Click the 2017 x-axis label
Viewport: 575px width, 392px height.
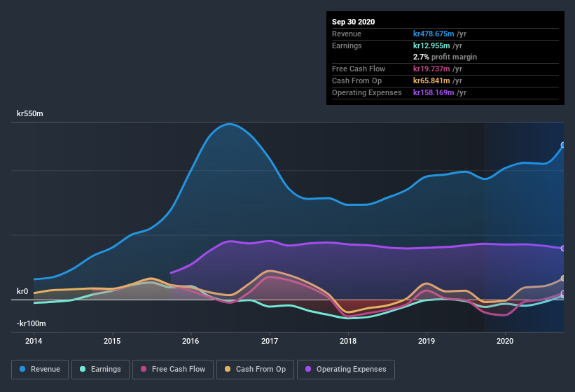point(270,341)
